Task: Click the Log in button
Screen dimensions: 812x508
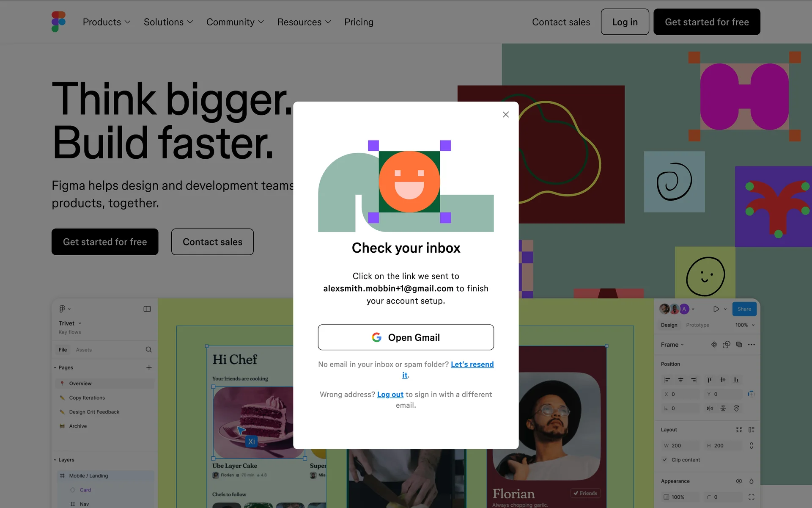Action: pyautogui.click(x=625, y=22)
